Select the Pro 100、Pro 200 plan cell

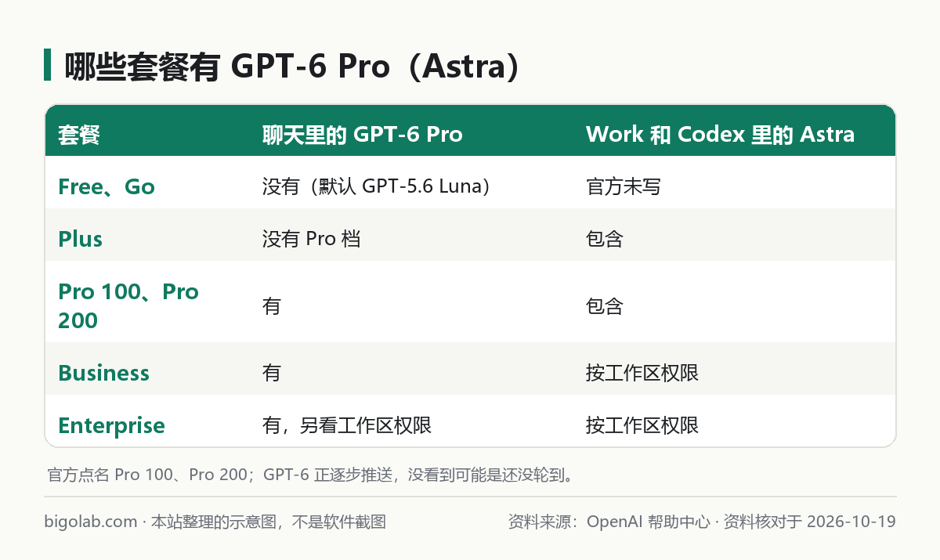129,305
